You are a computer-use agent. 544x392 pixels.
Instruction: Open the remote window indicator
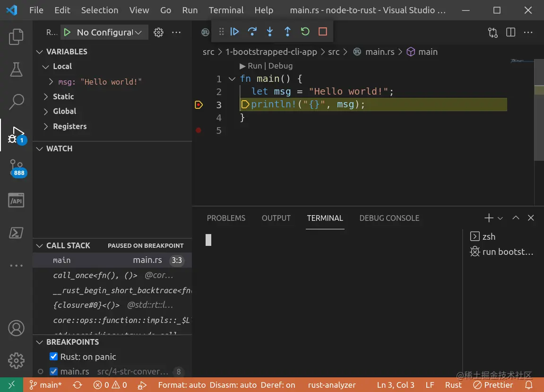coord(11,385)
